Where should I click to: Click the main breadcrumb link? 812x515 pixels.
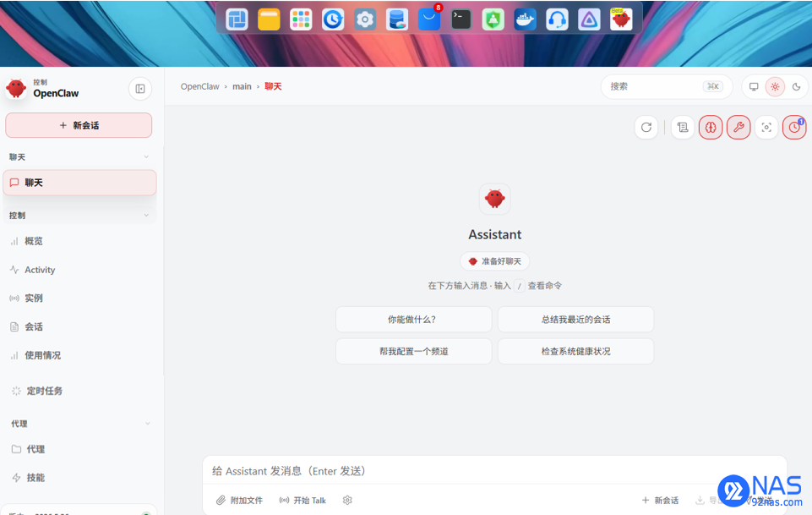(x=242, y=86)
